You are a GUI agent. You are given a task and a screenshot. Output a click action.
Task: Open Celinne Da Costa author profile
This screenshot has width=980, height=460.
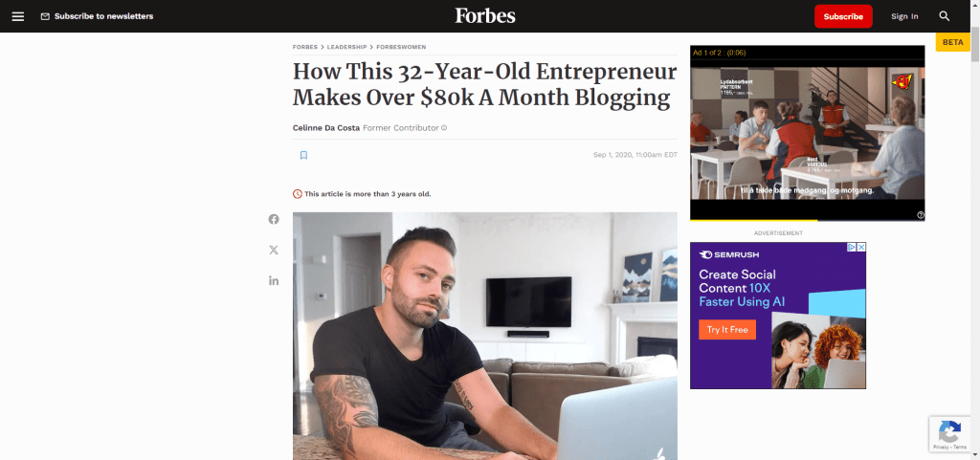(326, 128)
